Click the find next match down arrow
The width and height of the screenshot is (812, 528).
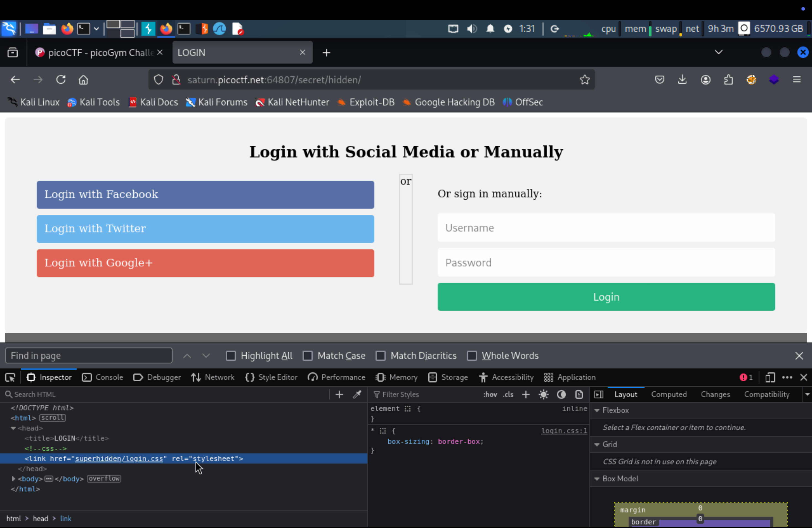tap(206, 356)
